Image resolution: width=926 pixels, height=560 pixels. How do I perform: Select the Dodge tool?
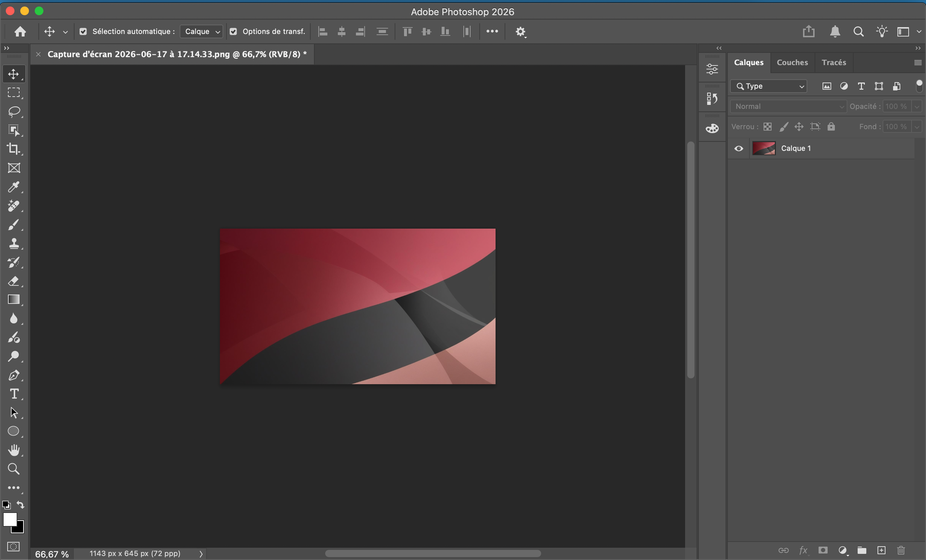pos(14,356)
